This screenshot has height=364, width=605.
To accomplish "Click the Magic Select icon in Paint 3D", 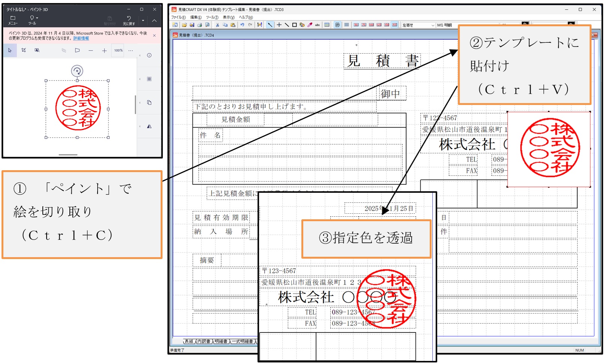I will tap(37, 50).
